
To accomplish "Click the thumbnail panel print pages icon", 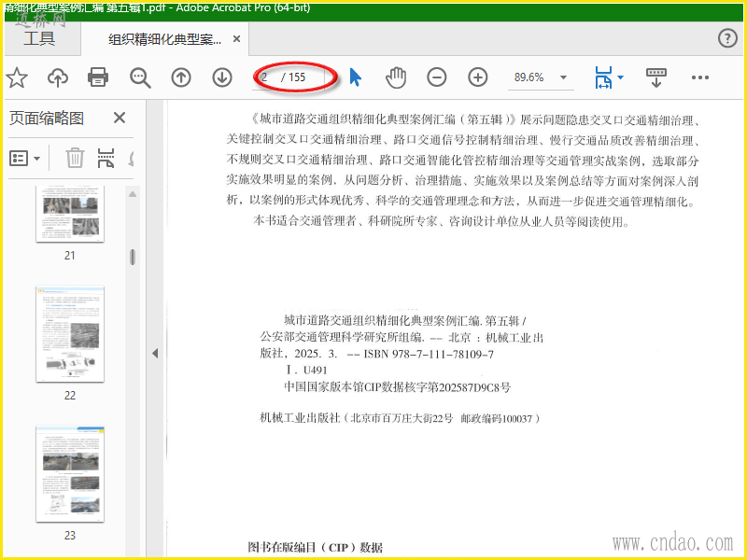I will [106, 158].
